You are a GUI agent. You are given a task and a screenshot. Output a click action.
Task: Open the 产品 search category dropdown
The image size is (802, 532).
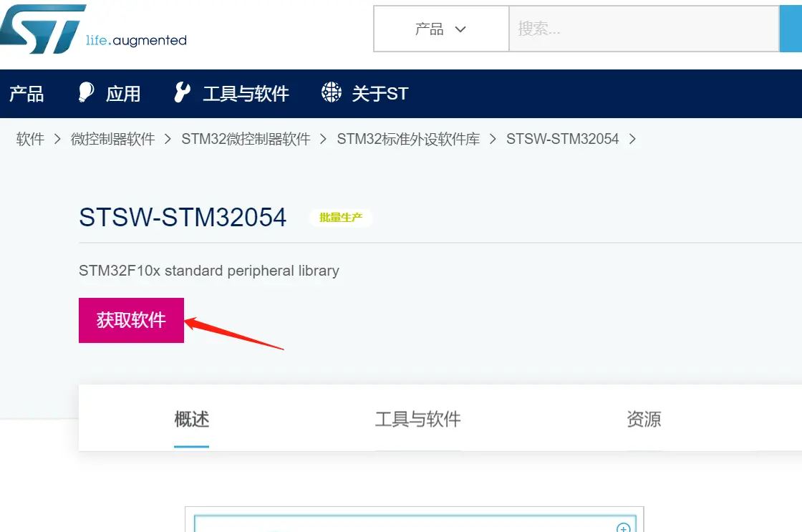[441, 29]
